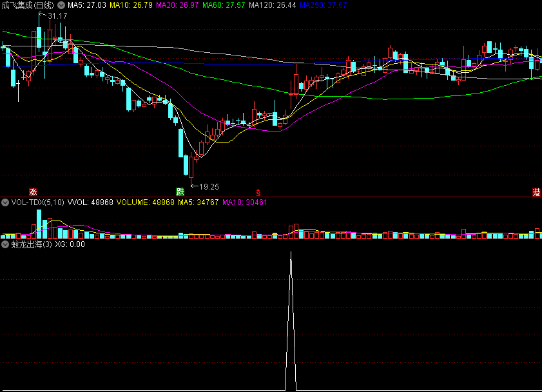The width and height of the screenshot is (542, 392).
Task: Click the candlestick at the 19.25 low
Action: (x=191, y=170)
